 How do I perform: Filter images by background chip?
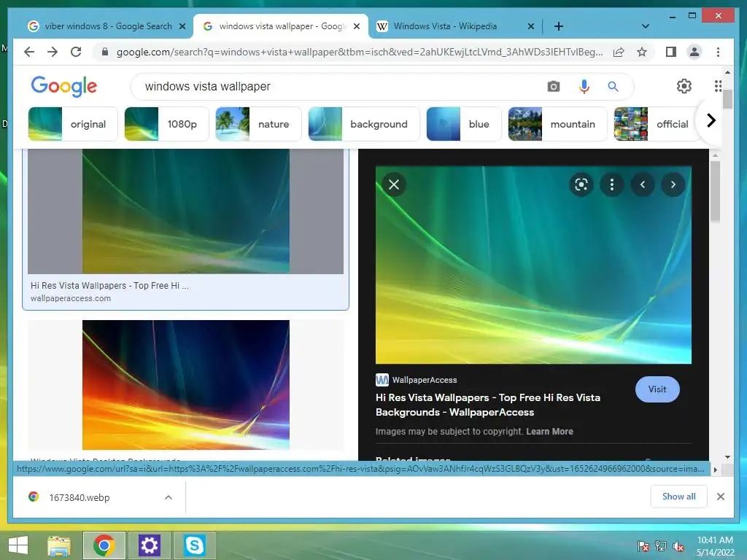point(364,124)
